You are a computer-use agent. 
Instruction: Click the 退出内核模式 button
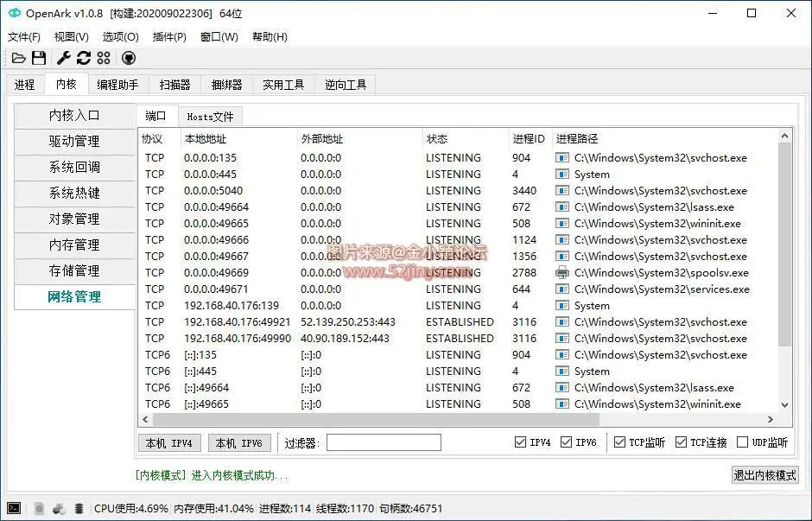coord(764,475)
